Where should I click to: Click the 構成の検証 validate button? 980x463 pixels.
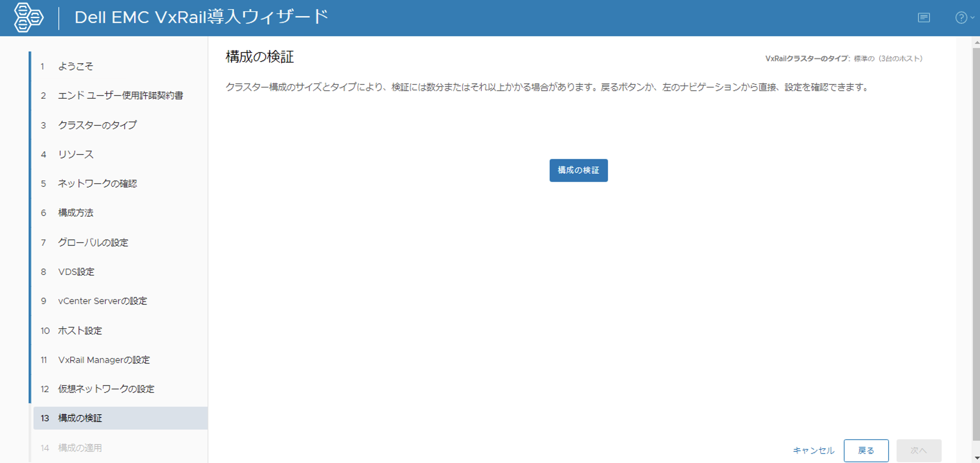[578, 170]
